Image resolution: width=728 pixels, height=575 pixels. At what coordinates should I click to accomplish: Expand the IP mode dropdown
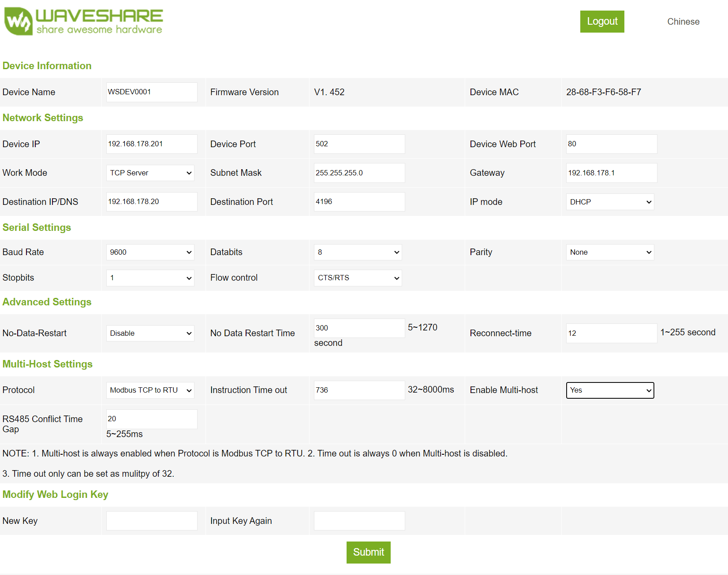609,202
